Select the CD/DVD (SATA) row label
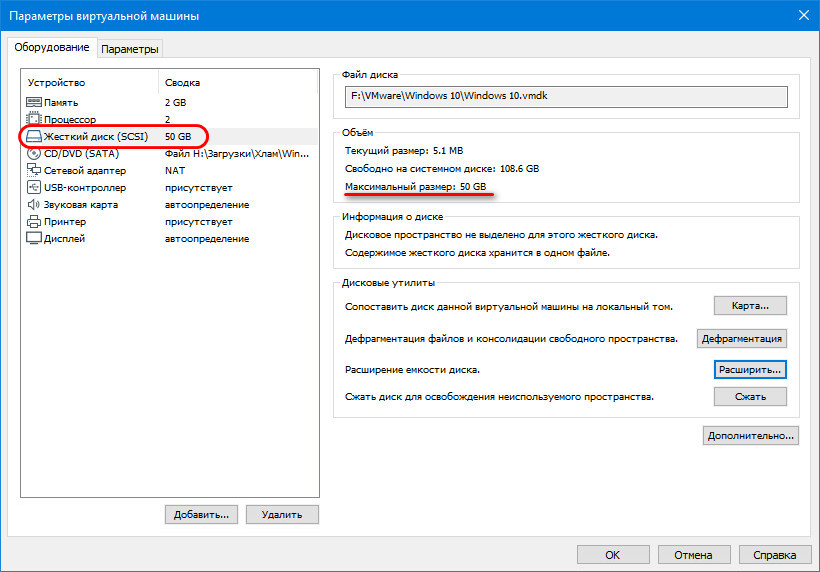 [81, 153]
